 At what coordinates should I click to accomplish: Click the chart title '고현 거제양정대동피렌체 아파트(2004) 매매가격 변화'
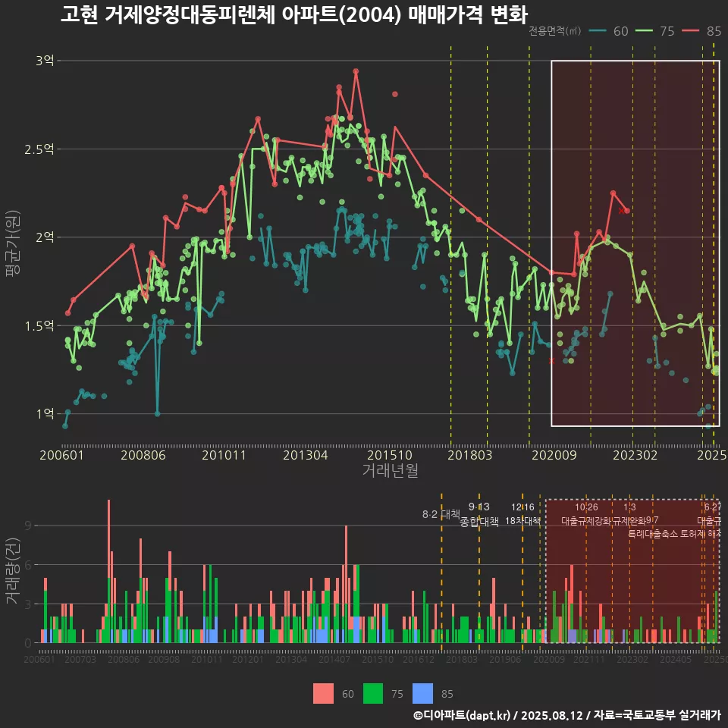pos(294,14)
